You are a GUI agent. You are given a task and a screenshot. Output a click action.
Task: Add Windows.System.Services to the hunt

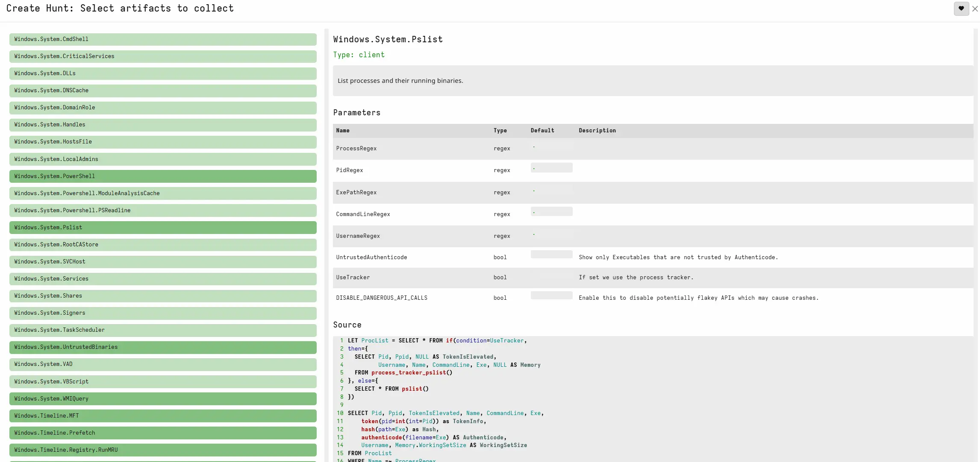(x=163, y=279)
